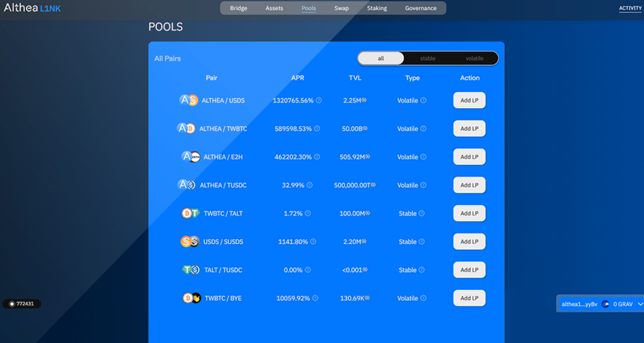
Task: Add LP to ALTHEA / USDS pool
Action: click(x=469, y=100)
